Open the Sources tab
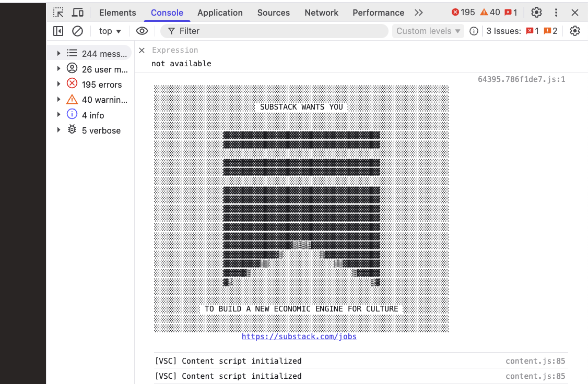The width and height of the screenshot is (588, 384). [274, 13]
